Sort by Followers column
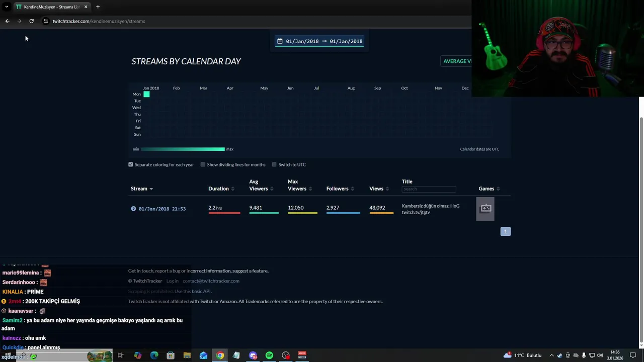Viewport: 644px width, 362px height. (340, 189)
